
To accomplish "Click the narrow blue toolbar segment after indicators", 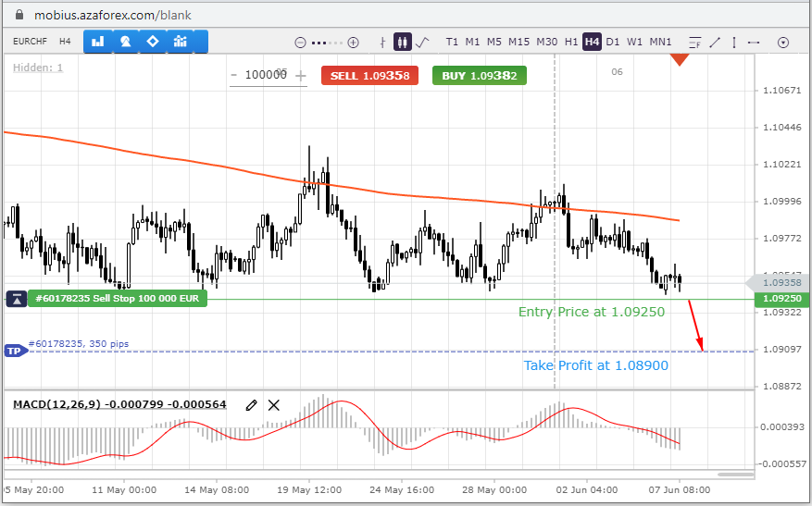I will click(201, 42).
